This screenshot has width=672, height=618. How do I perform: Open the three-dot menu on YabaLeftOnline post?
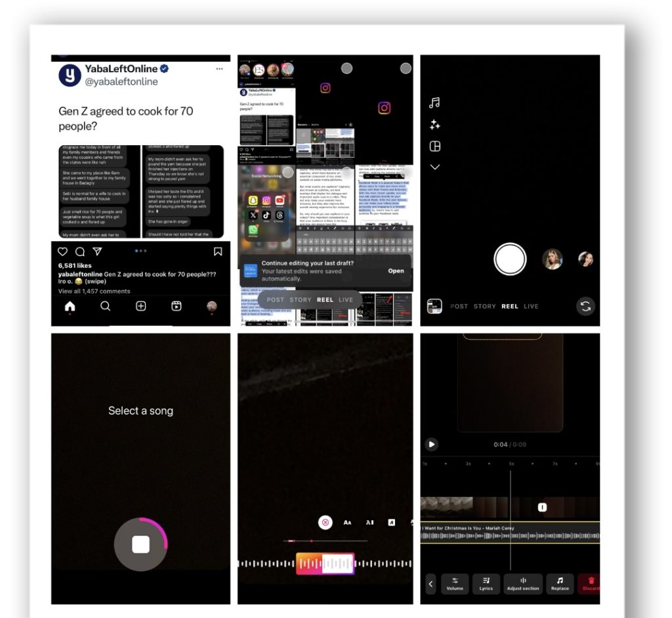(x=219, y=68)
